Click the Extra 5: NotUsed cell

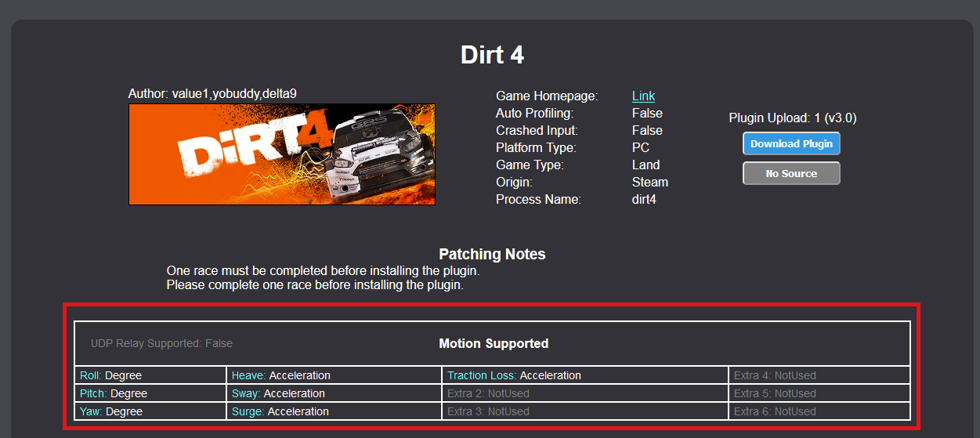tap(819, 393)
